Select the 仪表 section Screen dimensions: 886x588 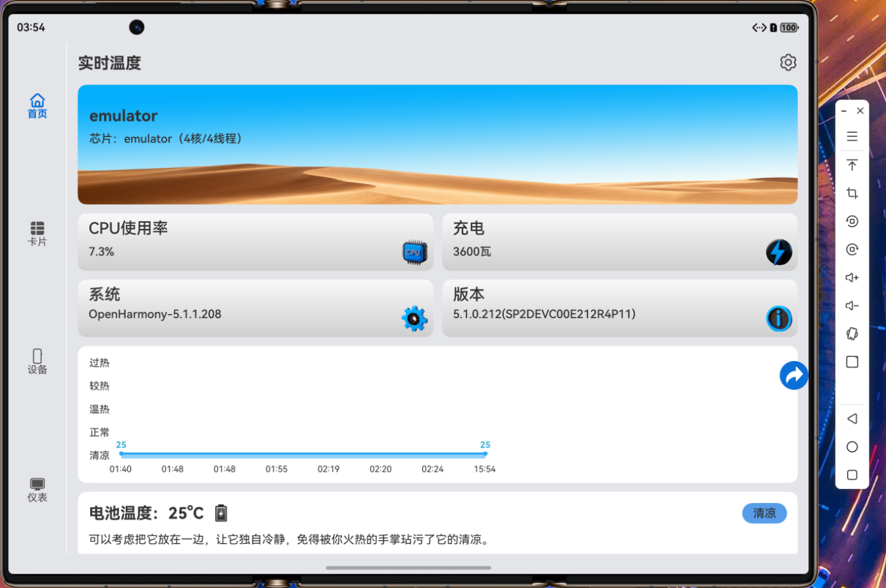pyautogui.click(x=37, y=490)
